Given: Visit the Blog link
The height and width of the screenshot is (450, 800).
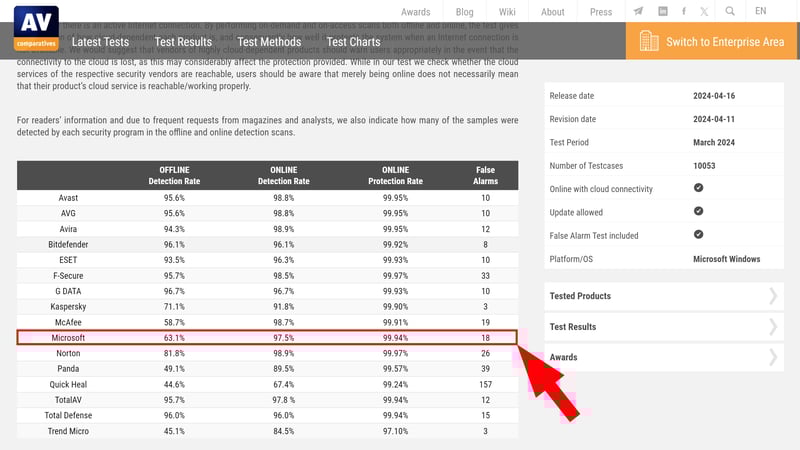Looking at the screenshot, I should (x=464, y=12).
